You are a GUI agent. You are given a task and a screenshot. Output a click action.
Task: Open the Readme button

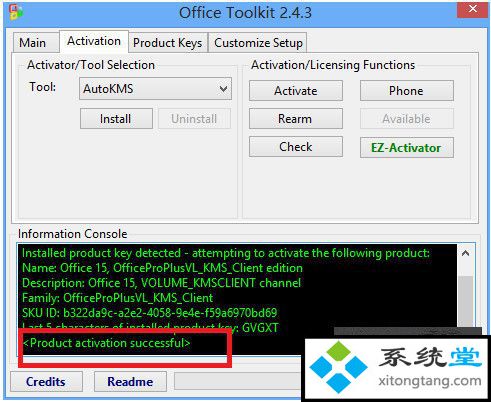tap(130, 381)
